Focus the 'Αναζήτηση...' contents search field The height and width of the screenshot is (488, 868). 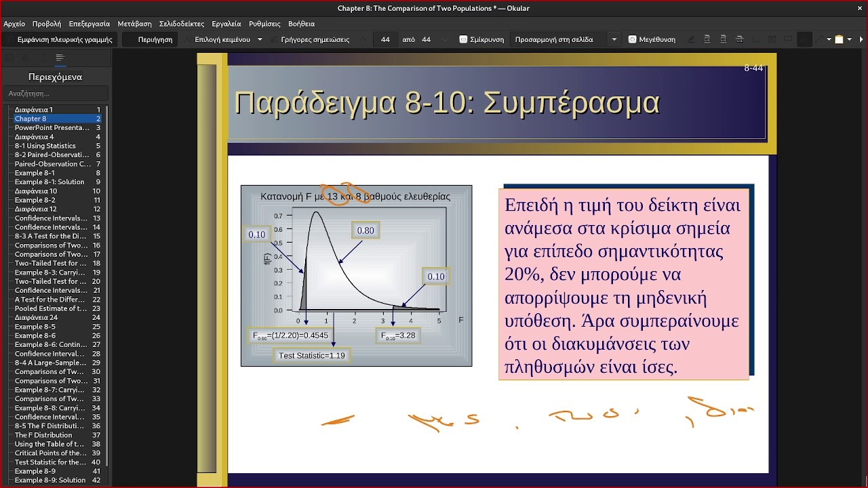click(56, 94)
